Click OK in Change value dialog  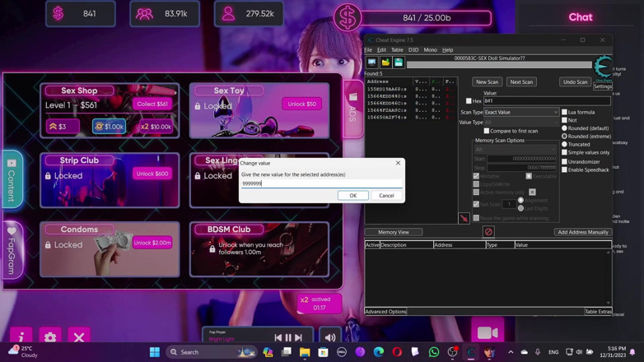(x=352, y=195)
